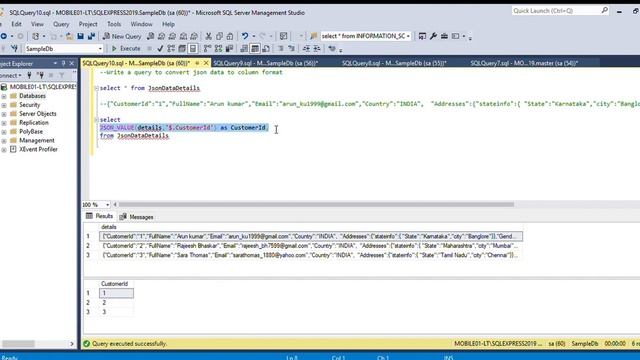
Task: Click the Change Connection plug icon
Action: point(15,49)
